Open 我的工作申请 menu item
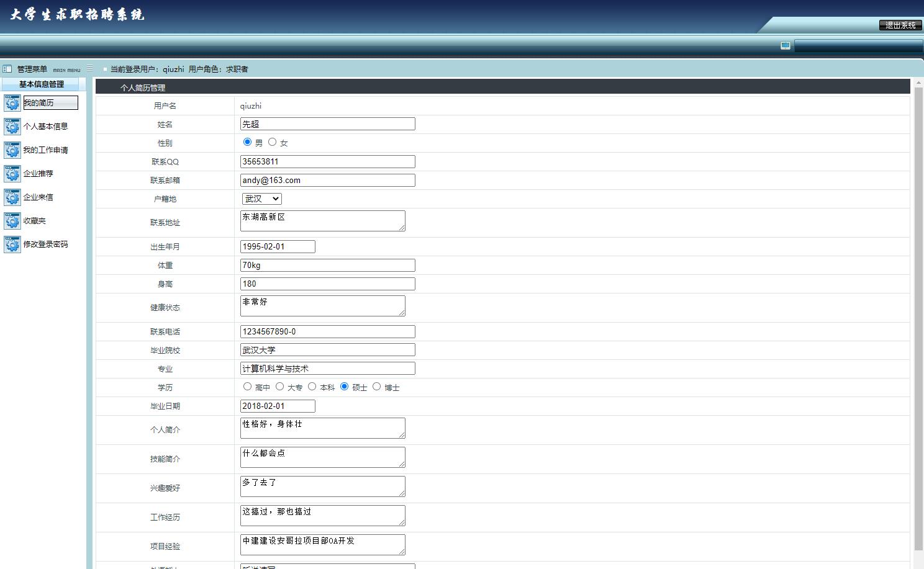Viewport: 924px width, 569px height. coord(45,150)
